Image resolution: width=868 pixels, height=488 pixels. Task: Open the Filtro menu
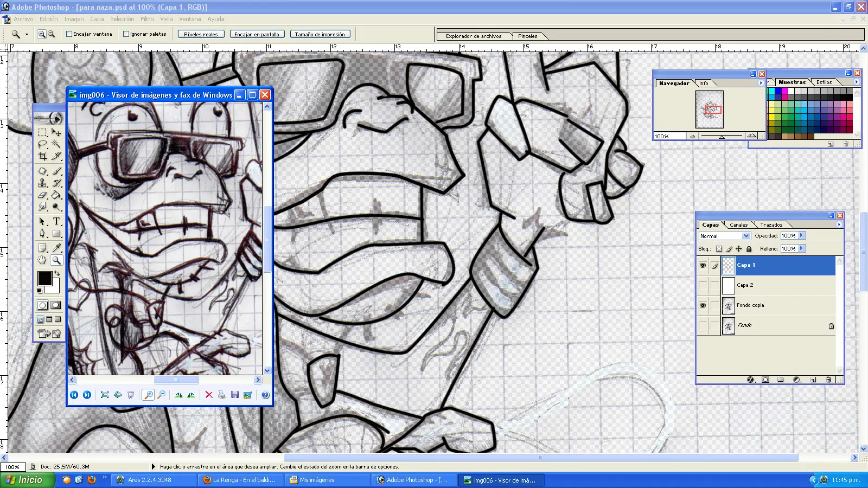[147, 19]
